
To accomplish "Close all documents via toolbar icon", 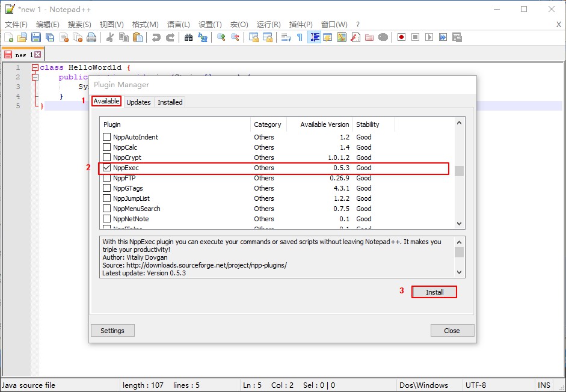I will [x=78, y=37].
